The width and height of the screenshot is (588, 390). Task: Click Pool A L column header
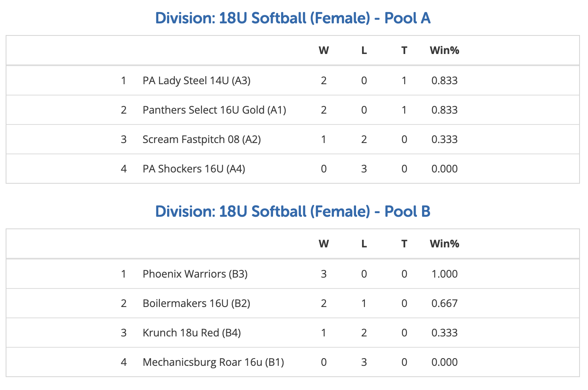(x=364, y=50)
